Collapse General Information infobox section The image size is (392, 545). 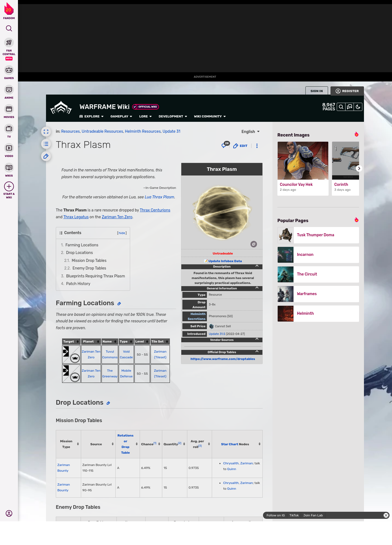(x=257, y=288)
